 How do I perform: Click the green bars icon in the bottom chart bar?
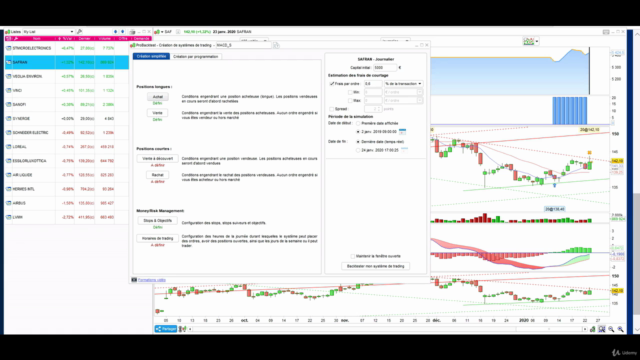(x=592, y=329)
